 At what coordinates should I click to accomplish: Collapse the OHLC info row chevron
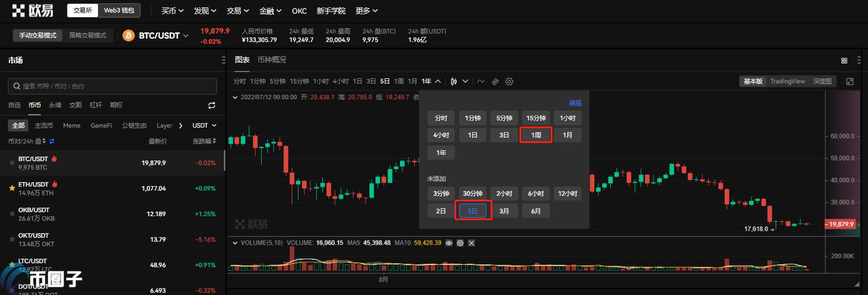[x=236, y=97]
